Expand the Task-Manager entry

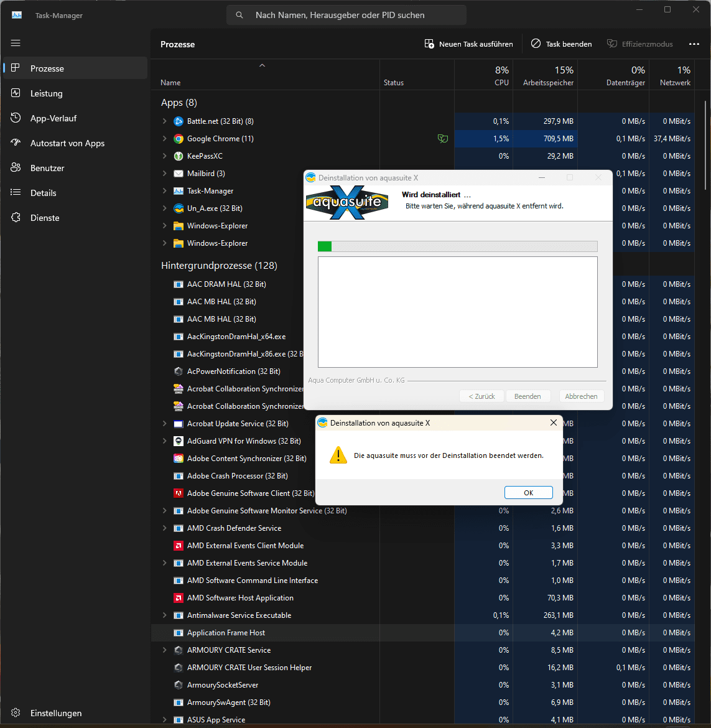click(x=164, y=191)
